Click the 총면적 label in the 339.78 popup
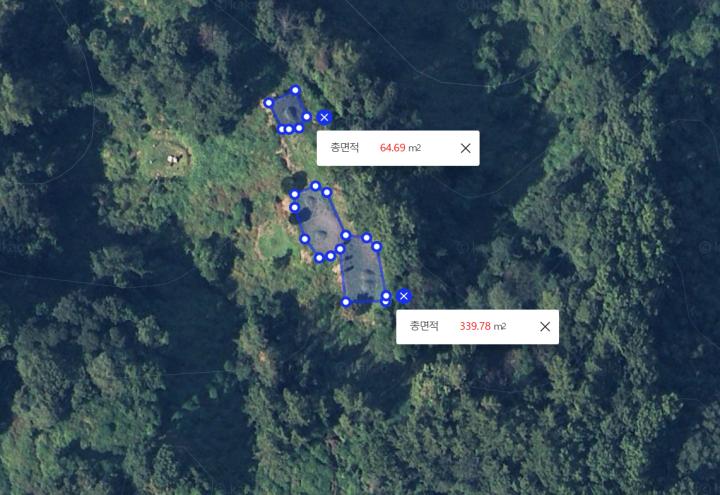Viewport: 720px width, 495px height. [x=424, y=326]
